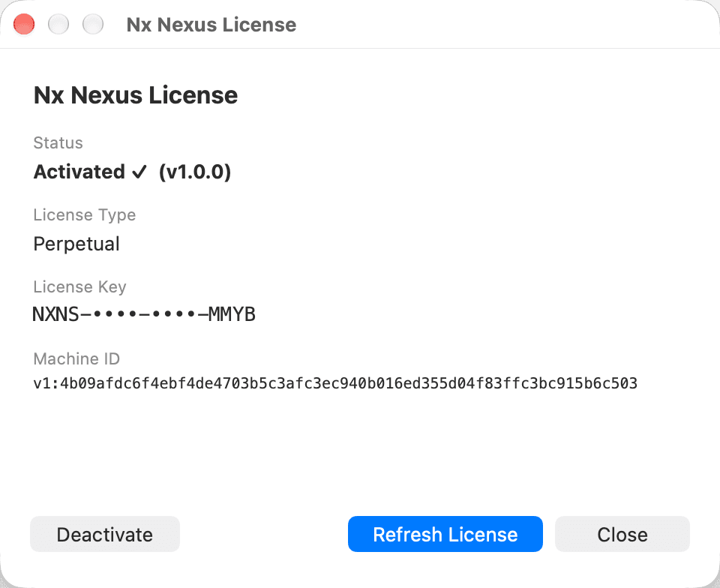
Task: Click the 'Perpetual' license type value
Action: pyautogui.click(x=76, y=244)
